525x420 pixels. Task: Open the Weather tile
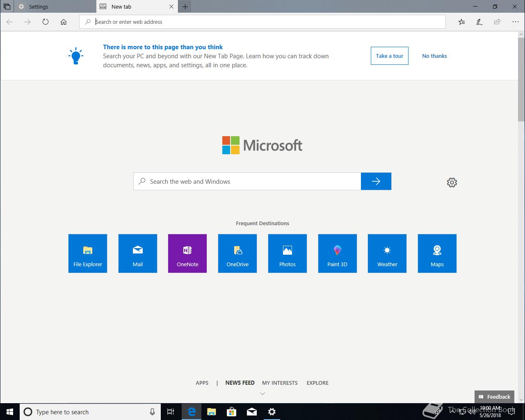coord(387,253)
